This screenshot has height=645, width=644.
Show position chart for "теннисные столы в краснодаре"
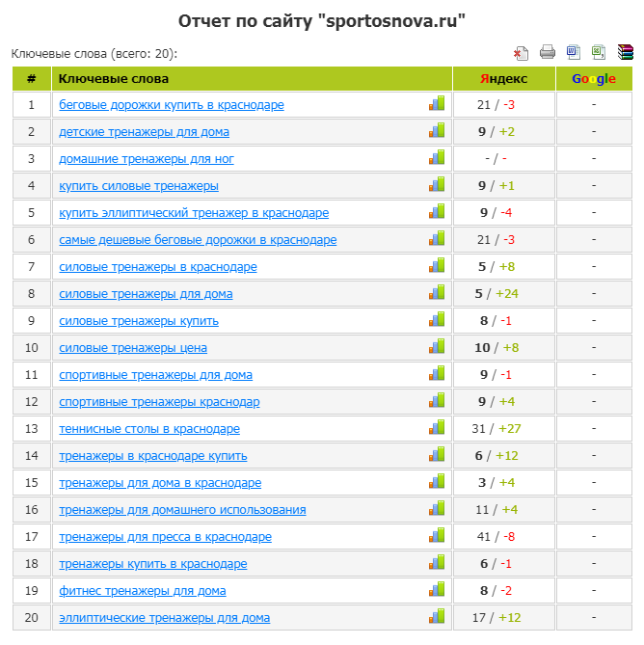pyautogui.click(x=437, y=428)
